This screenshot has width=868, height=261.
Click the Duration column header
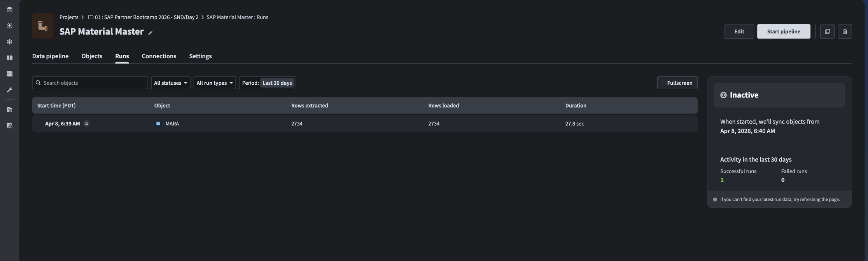pos(576,106)
